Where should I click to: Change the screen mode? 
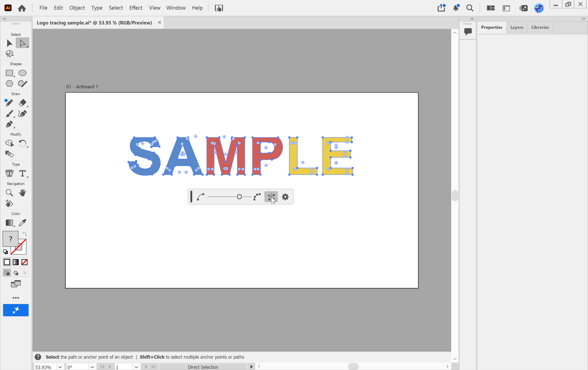16,284
